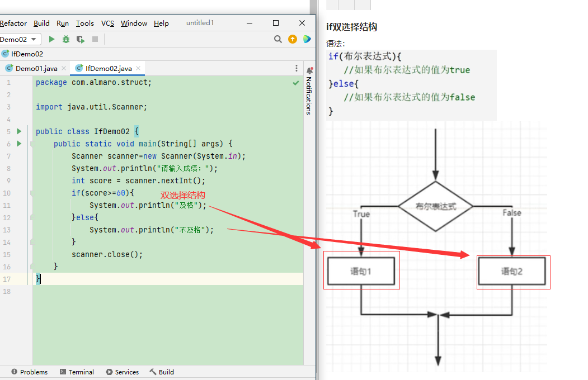
Task: Click the import java.util.Scanner line
Action: pyautogui.click(x=91, y=107)
